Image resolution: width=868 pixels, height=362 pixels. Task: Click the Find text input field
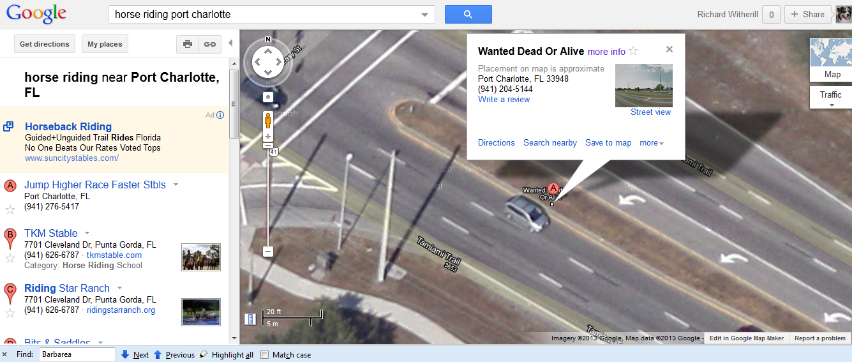77,354
